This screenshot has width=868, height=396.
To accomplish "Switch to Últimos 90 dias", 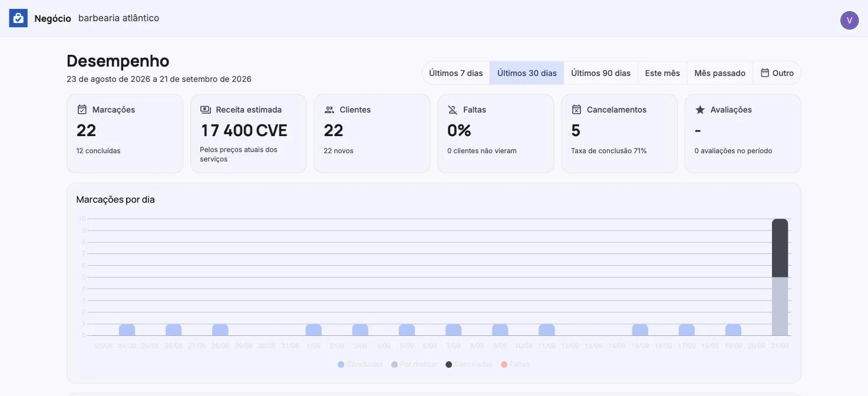I will click(x=601, y=73).
